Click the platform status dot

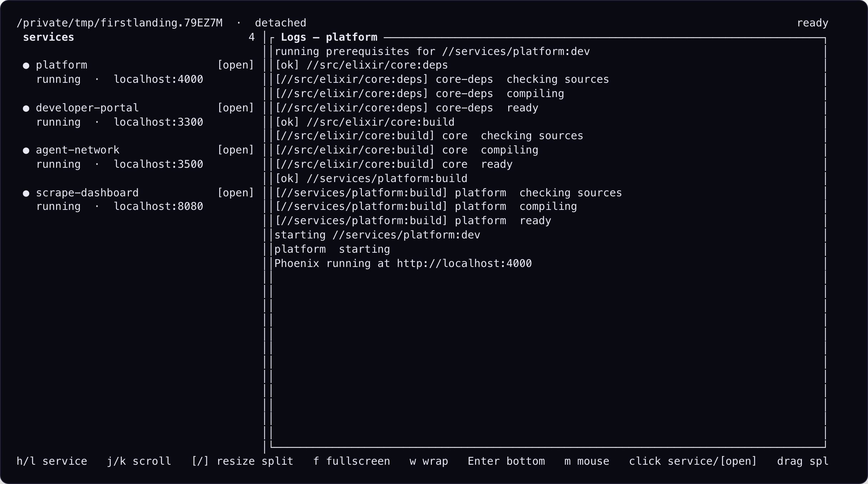click(x=26, y=66)
